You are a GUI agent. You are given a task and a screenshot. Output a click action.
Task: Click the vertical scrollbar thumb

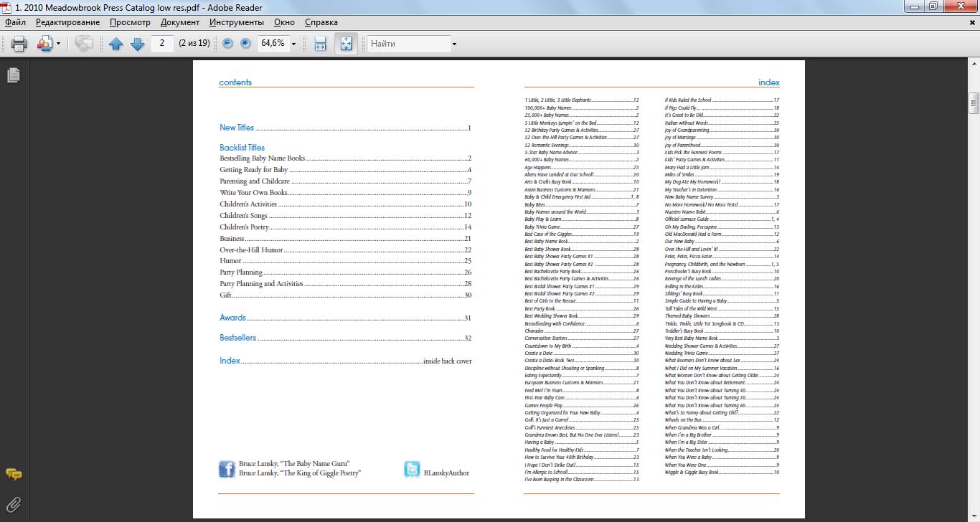point(974,103)
